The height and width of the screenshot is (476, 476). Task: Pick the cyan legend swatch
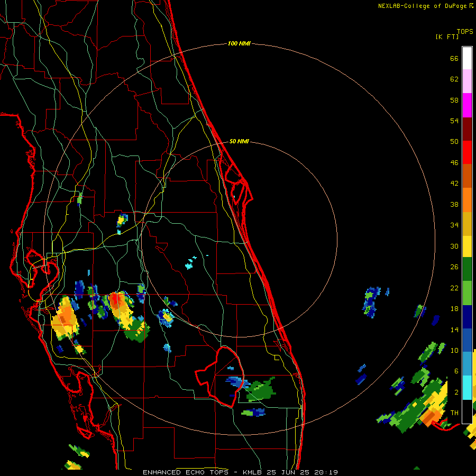click(467, 387)
